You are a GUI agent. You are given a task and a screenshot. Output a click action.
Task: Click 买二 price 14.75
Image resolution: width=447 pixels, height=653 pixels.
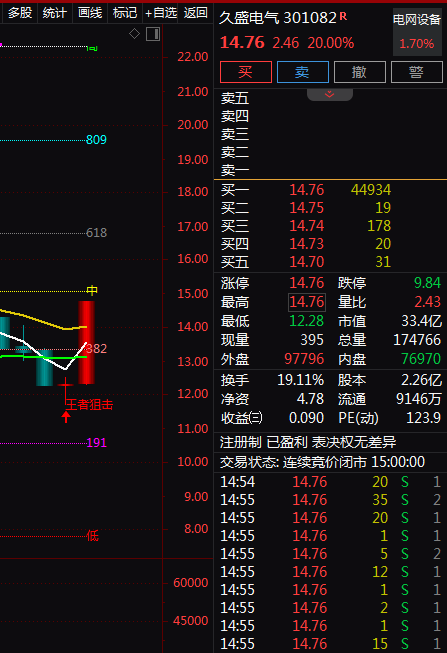point(307,208)
